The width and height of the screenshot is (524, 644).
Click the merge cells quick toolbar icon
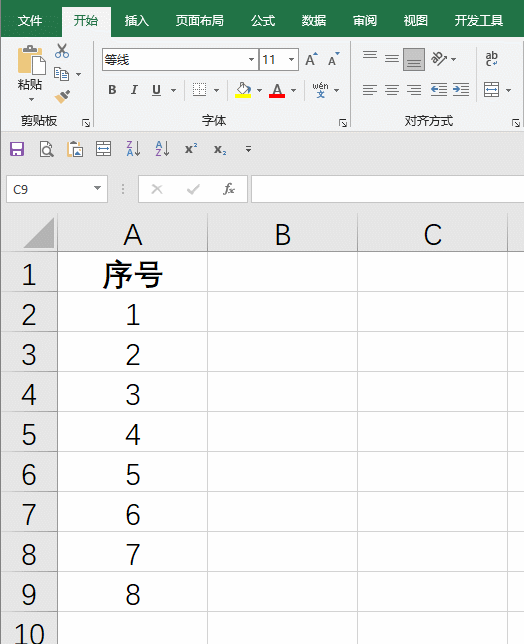103,149
